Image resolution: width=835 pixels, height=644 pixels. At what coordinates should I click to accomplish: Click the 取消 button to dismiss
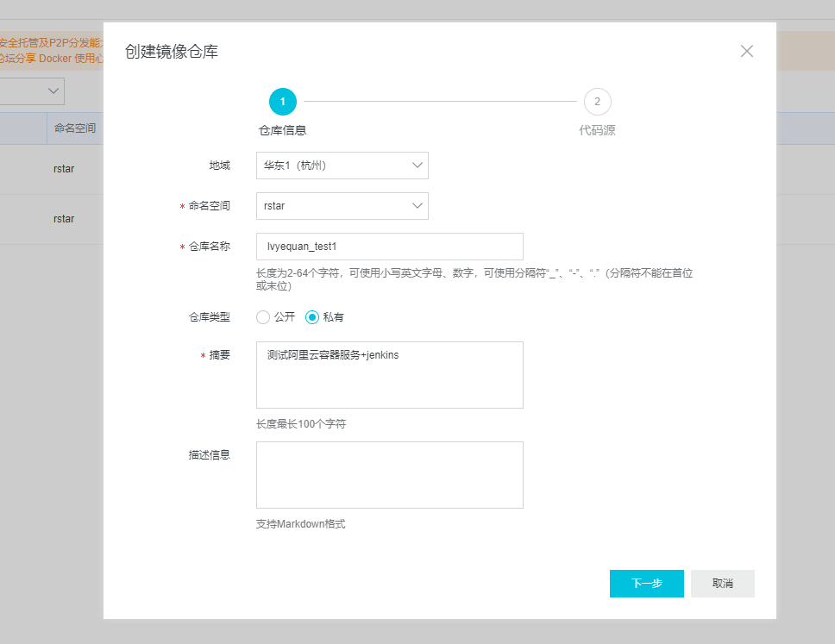click(722, 584)
